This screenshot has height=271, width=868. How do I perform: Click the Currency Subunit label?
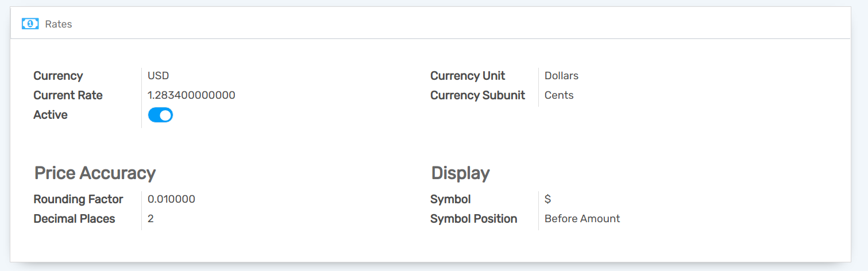point(477,95)
